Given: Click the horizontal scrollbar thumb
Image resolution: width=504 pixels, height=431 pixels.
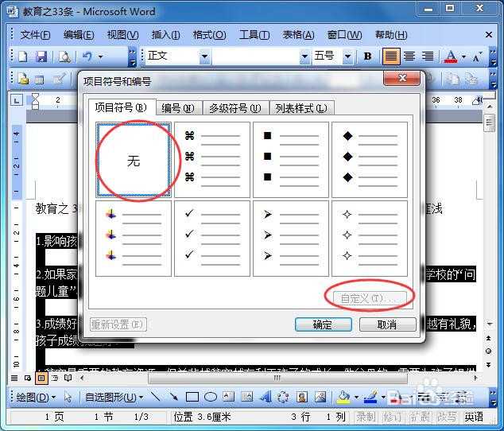Looking at the screenshot, I should click(277, 378).
